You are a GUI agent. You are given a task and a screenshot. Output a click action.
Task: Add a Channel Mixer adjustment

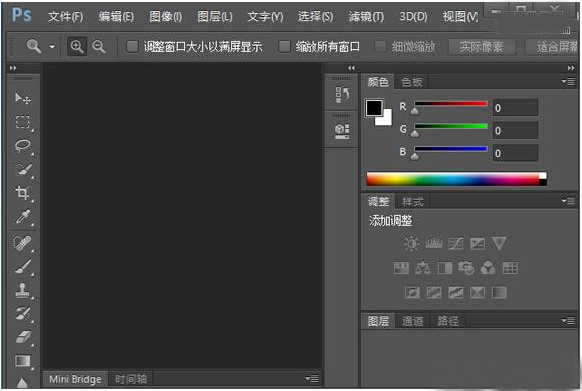(x=488, y=268)
